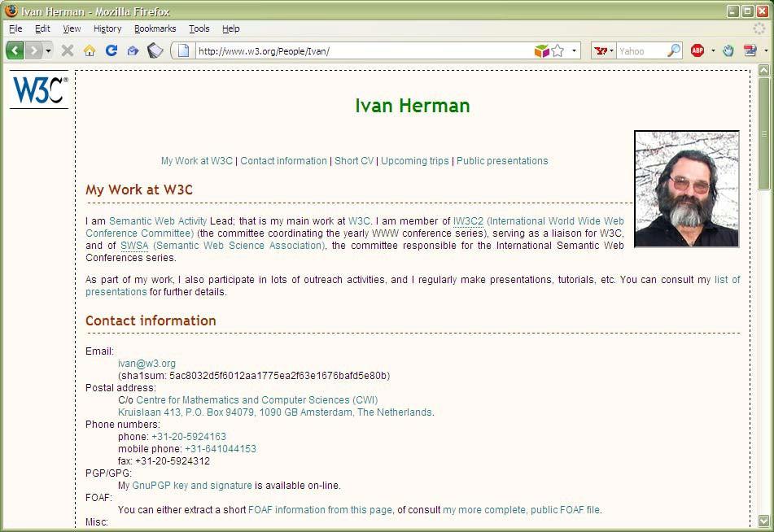Open the dropdown beside the rightmost toolbar icon
This screenshot has height=532, width=774.
766,50
